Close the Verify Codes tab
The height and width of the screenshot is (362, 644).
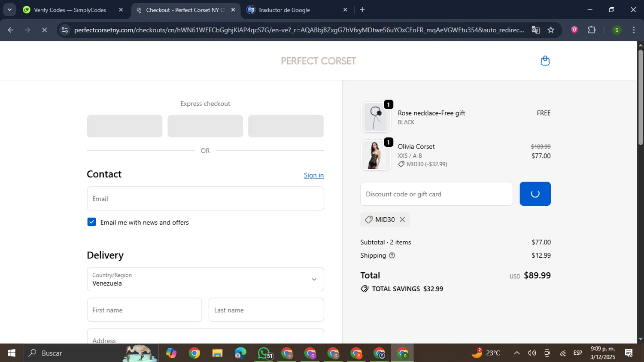pyautogui.click(x=121, y=10)
